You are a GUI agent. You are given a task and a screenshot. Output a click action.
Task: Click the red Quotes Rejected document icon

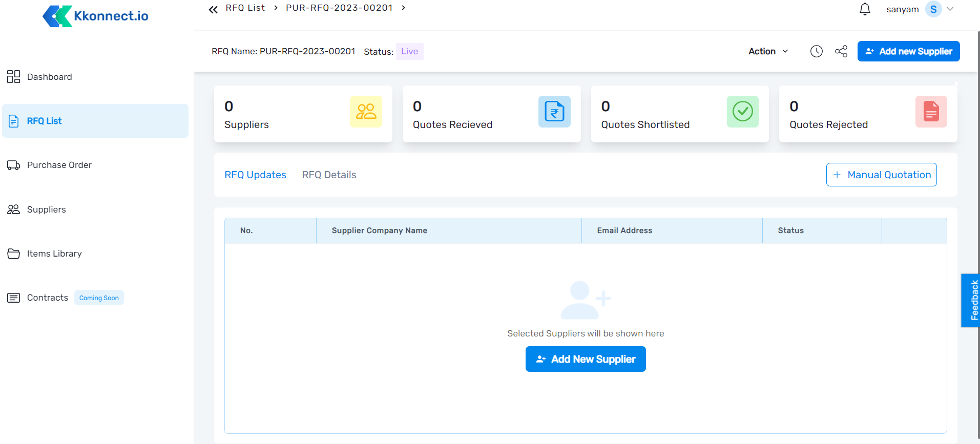[x=931, y=112]
